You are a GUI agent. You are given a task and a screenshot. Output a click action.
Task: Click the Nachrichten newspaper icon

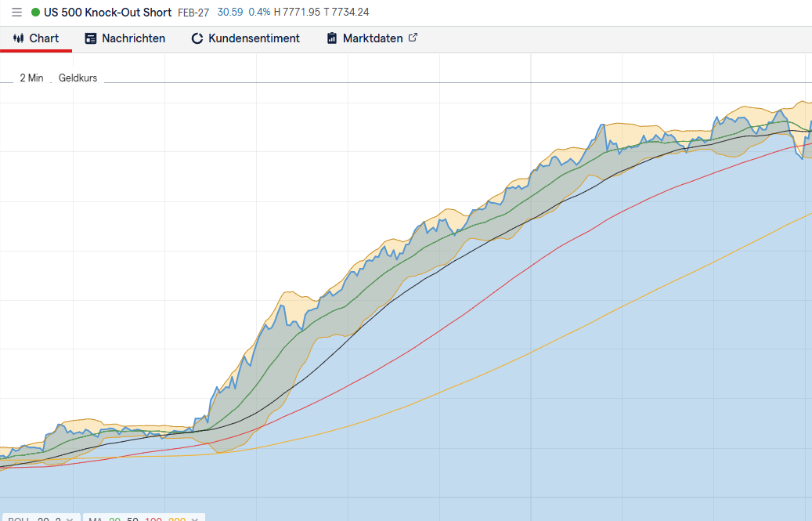(x=91, y=38)
